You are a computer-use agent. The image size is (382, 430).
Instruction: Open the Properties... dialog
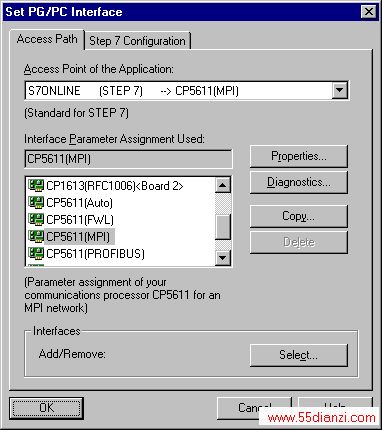[299, 156]
